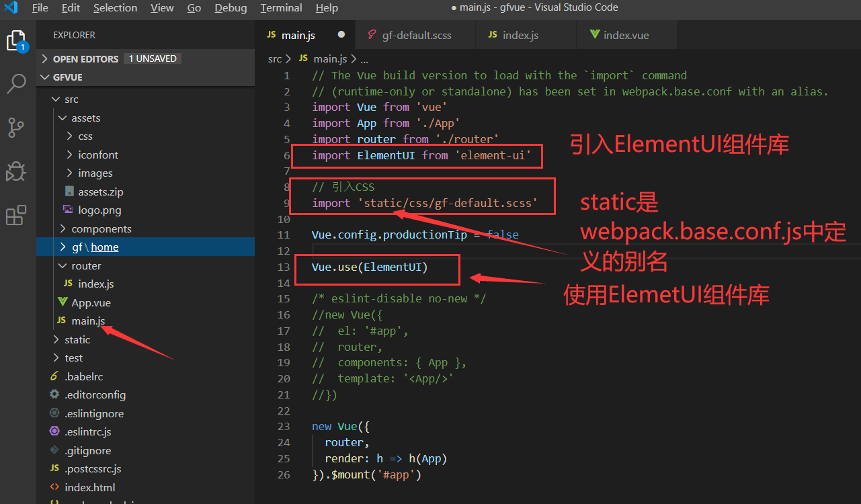Open the App.vue file
The width and height of the screenshot is (861, 504).
pyautogui.click(x=91, y=302)
